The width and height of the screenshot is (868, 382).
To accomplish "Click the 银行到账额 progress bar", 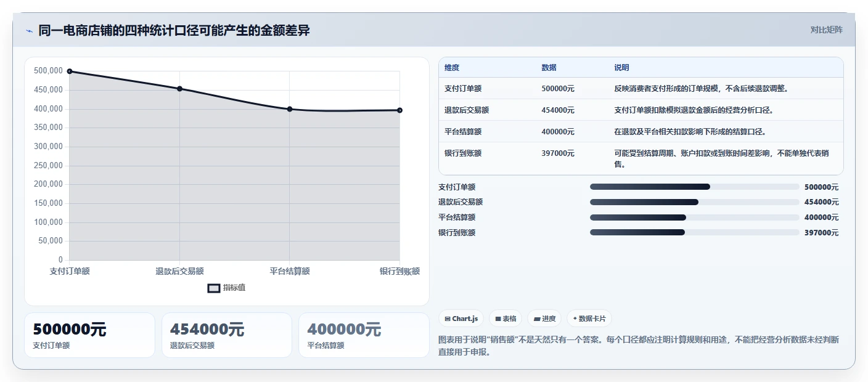I will (694, 232).
